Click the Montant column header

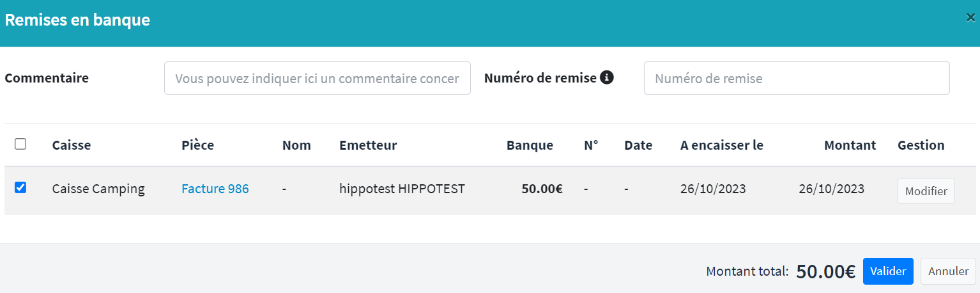pos(850,145)
